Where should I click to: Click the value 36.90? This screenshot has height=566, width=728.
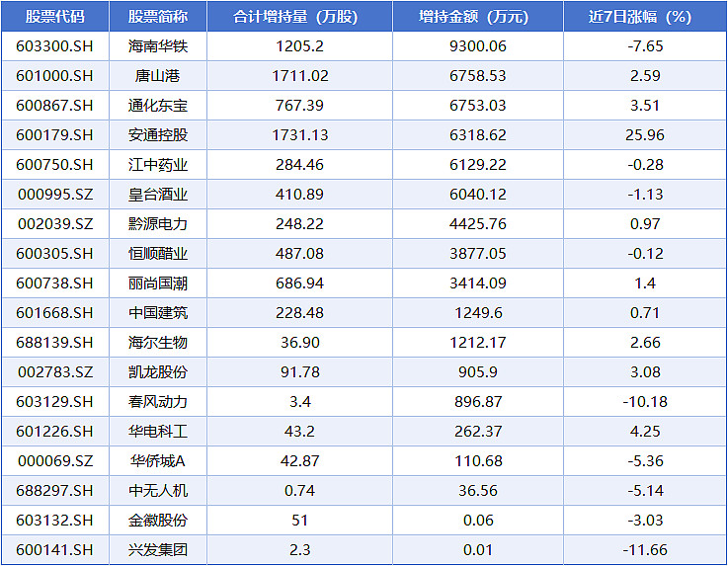click(x=300, y=343)
